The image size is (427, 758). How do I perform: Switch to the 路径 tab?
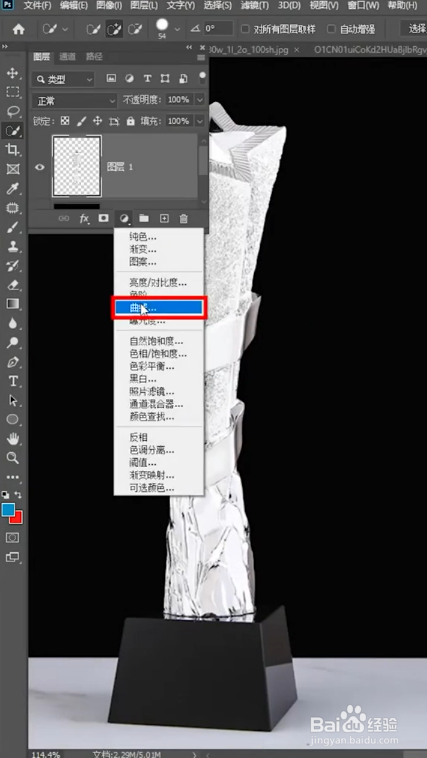point(94,57)
